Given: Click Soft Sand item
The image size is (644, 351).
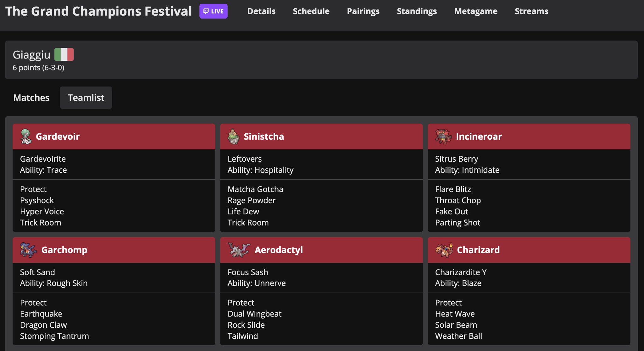Looking at the screenshot, I should point(37,272).
